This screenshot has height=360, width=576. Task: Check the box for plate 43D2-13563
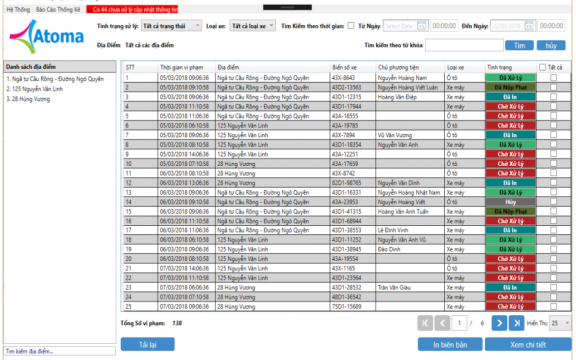pos(554,87)
